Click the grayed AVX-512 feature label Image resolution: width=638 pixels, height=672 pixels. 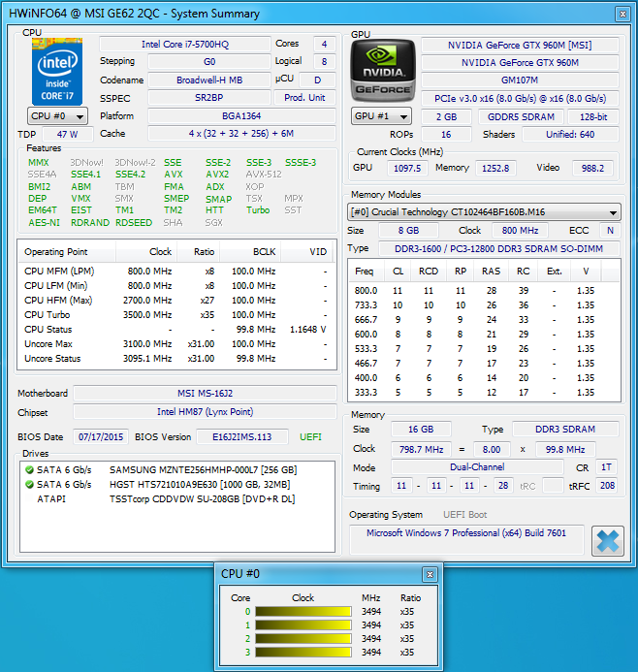(x=264, y=175)
